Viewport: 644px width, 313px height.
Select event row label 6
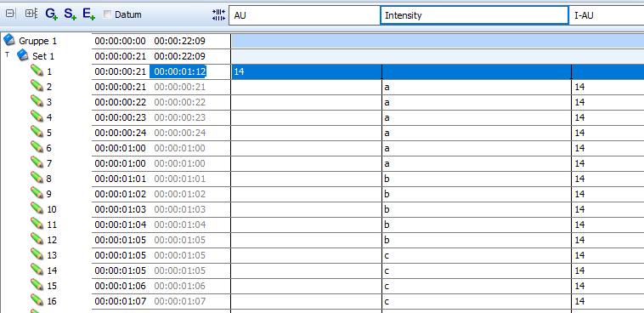coord(49,148)
